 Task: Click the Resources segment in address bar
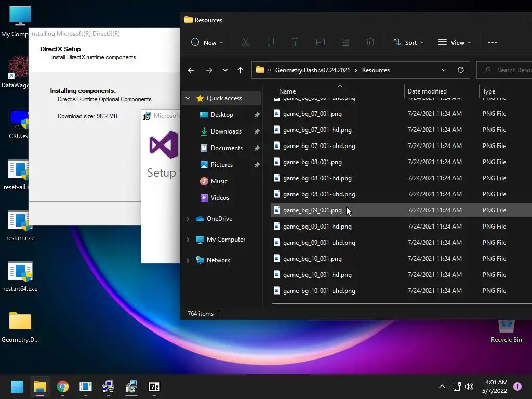point(376,70)
